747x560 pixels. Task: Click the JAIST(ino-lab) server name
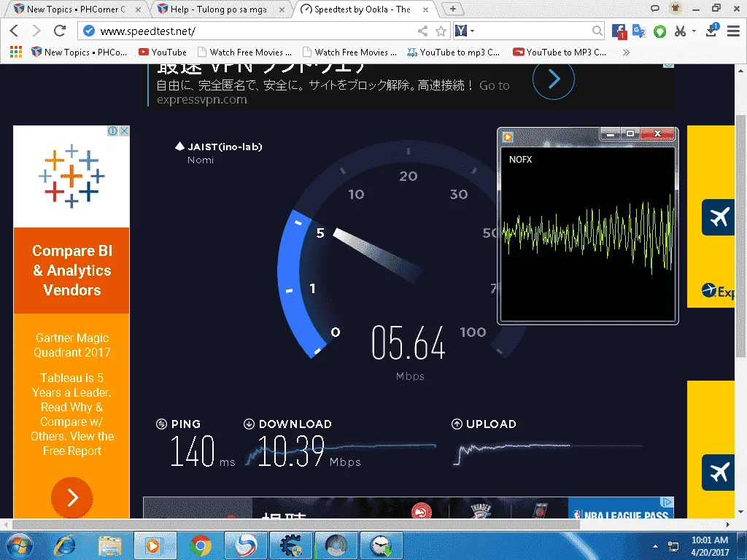(225, 147)
